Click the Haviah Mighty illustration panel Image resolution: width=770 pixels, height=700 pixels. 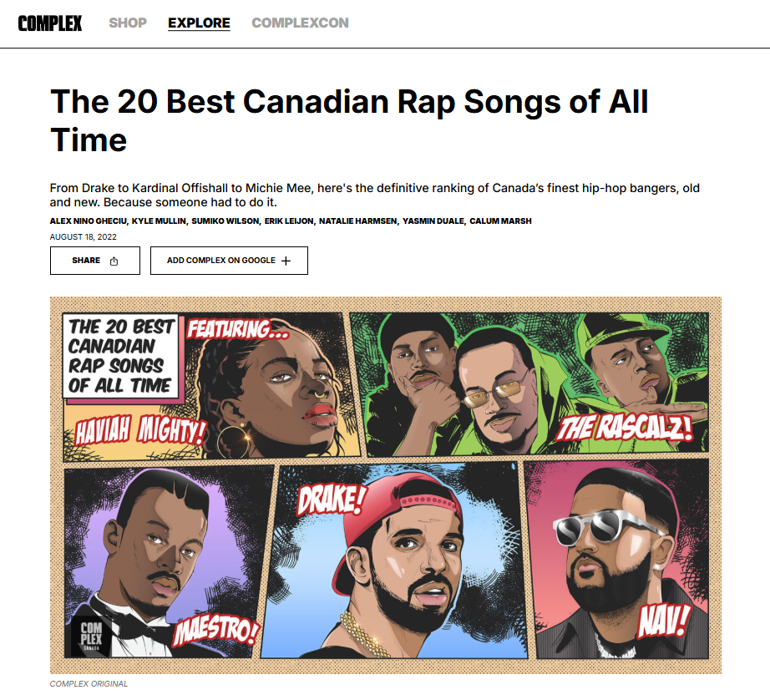[211, 387]
